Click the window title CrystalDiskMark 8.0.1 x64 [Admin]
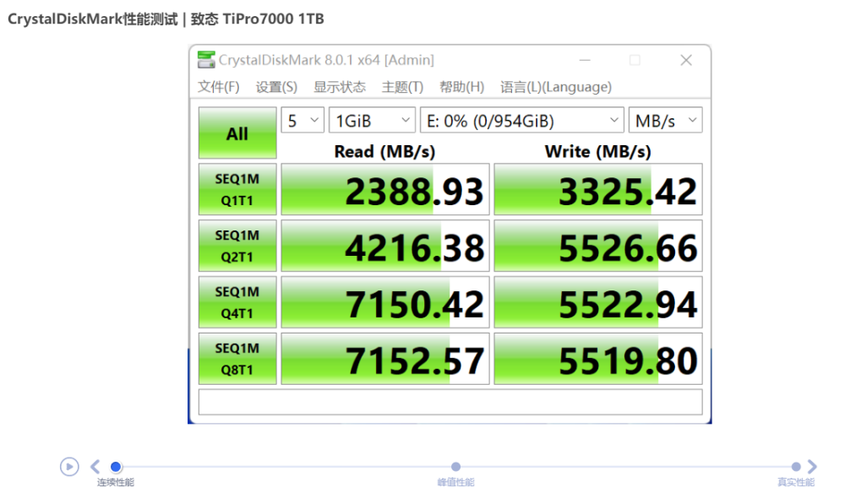 tap(326, 60)
